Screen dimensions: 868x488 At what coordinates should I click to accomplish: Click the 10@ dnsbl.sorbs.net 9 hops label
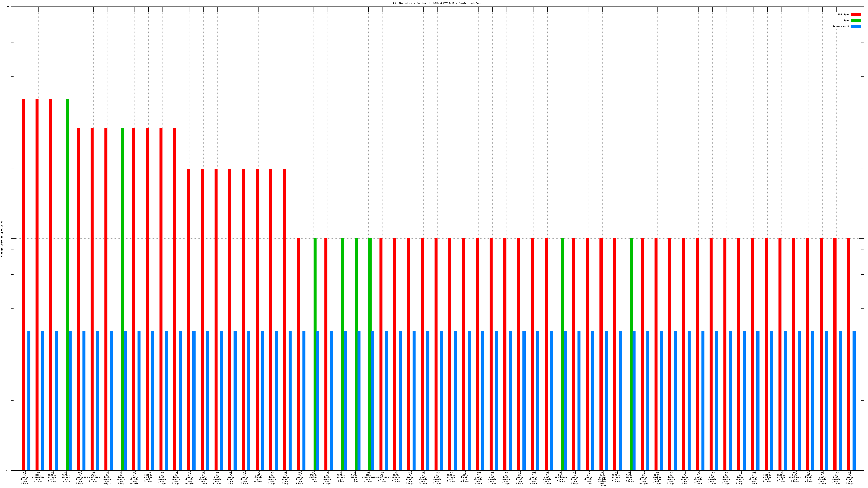tap(148, 477)
